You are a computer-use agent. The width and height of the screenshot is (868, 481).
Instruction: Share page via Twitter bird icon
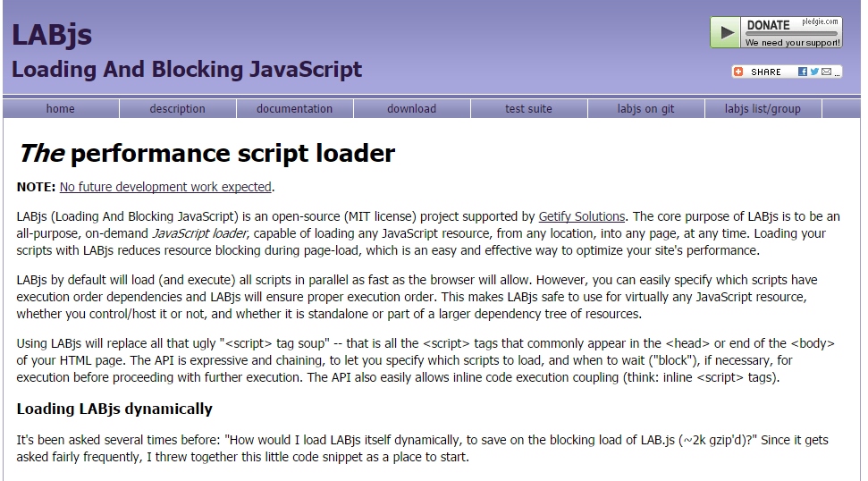[x=814, y=72]
